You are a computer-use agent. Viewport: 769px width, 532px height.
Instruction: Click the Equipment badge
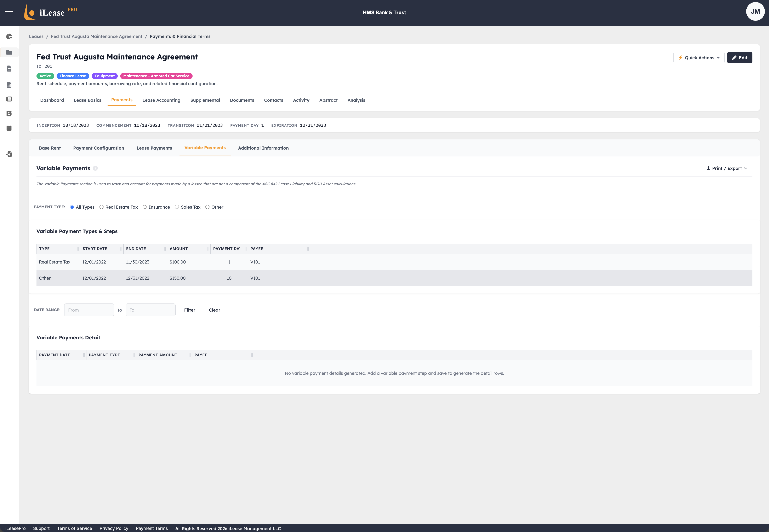tap(105, 76)
